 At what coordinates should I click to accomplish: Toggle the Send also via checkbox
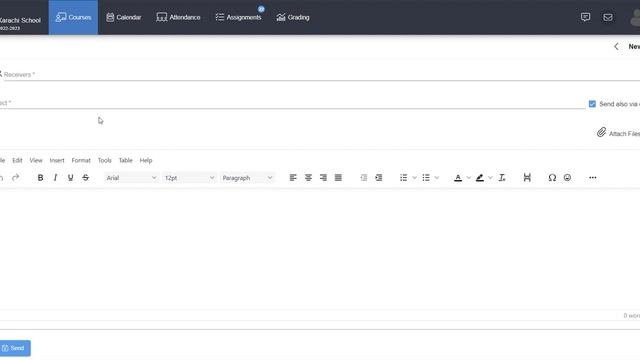coord(592,104)
